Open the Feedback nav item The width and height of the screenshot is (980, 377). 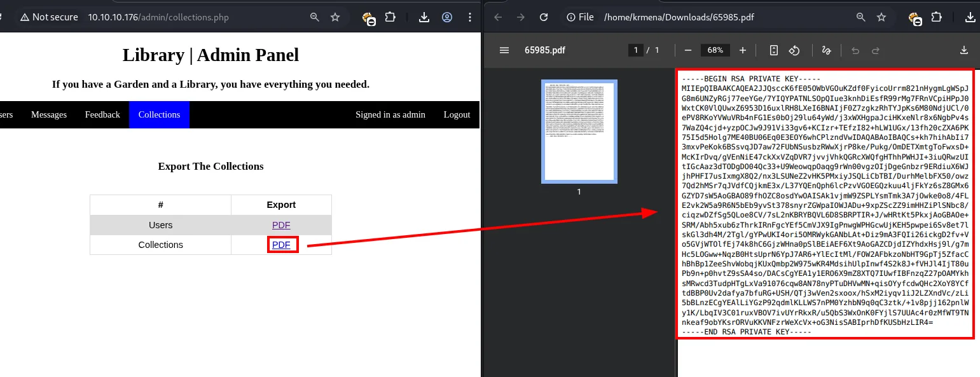(102, 114)
